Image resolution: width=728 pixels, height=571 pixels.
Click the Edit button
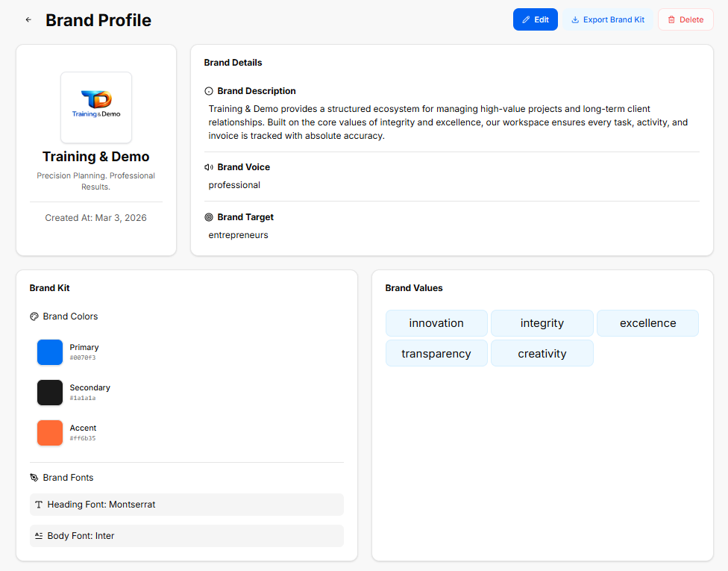click(x=536, y=19)
